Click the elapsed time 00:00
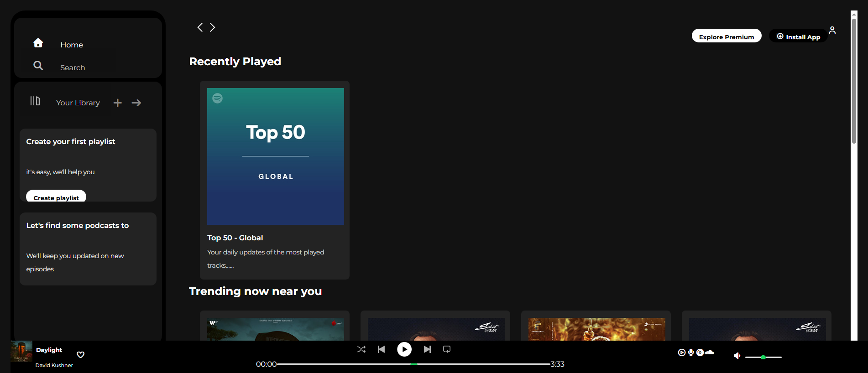 (x=267, y=364)
